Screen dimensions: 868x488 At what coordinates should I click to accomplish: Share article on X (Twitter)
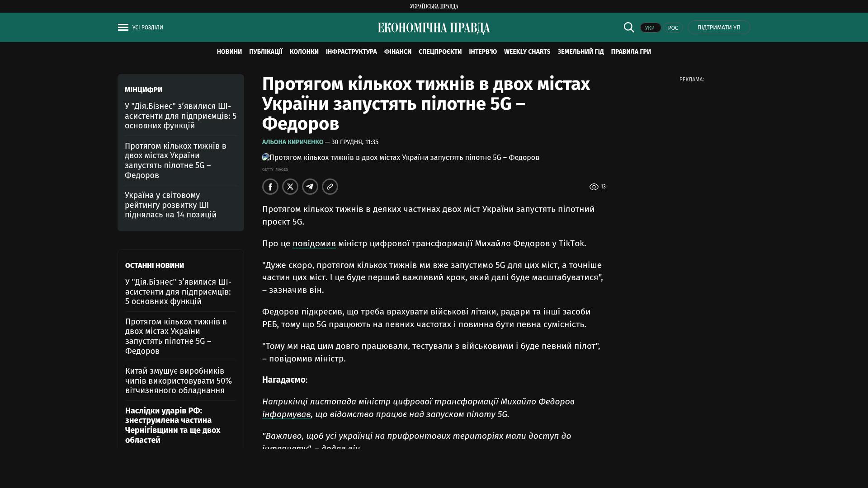[x=290, y=187]
